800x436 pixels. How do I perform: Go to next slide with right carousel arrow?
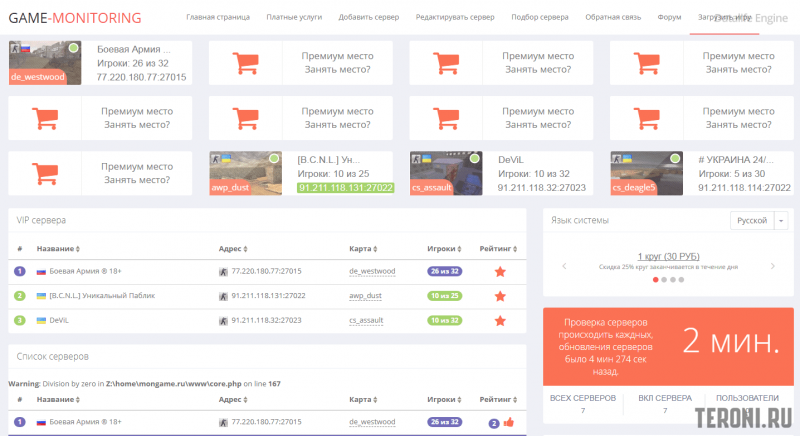(772, 266)
